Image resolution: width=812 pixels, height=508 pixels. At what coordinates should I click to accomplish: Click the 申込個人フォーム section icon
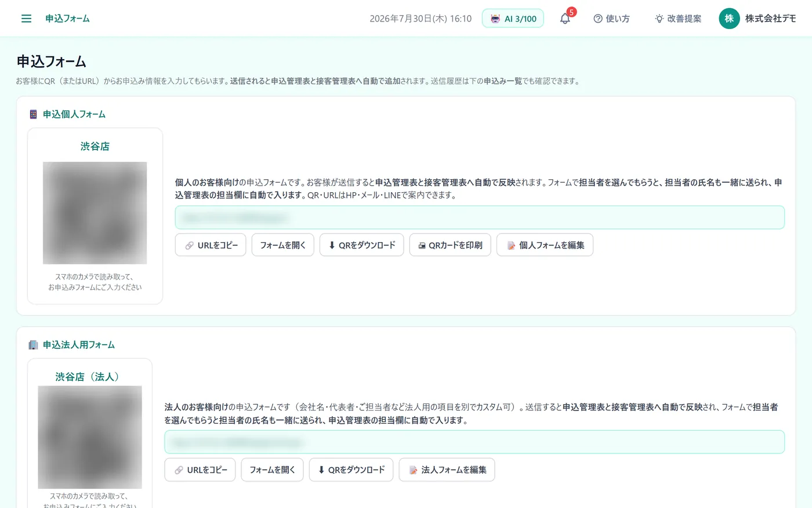pos(33,114)
